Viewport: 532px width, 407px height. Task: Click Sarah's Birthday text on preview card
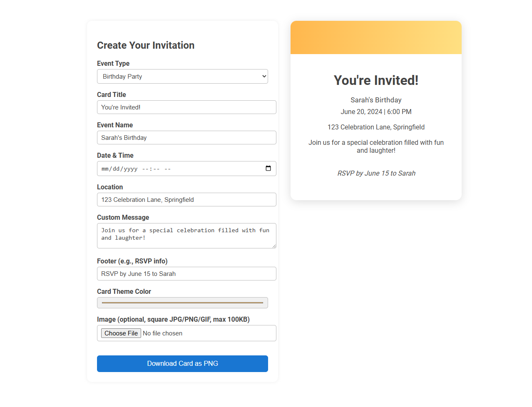point(376,100)
